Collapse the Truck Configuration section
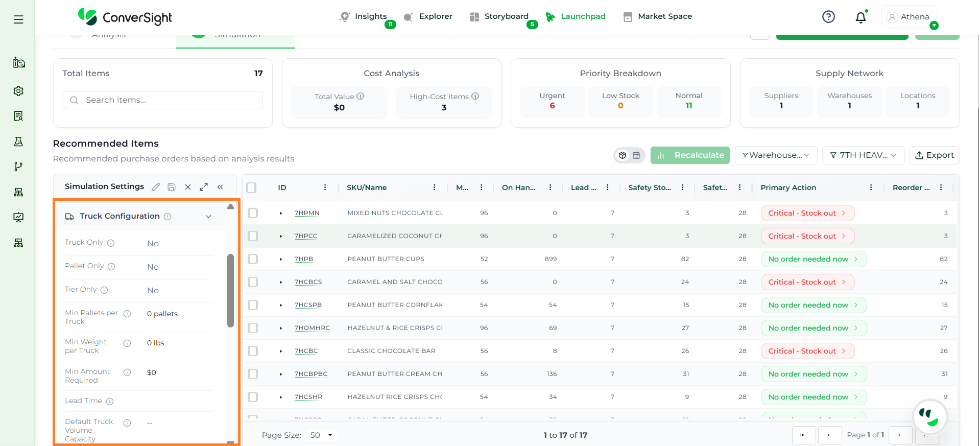Viewport: 980px width, 446px height. coord(208,217)
